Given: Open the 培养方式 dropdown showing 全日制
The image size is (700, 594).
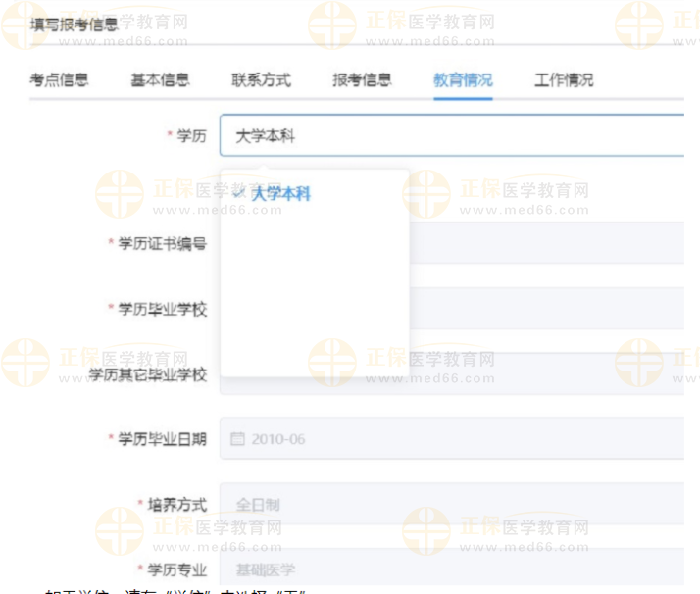Looking at the screenshot, I should click(451, 505).
